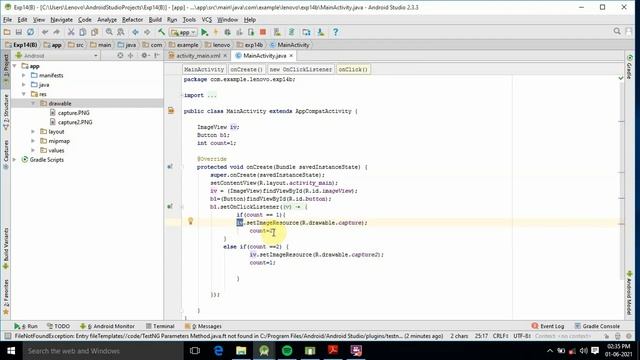Click the Redo arrow icon
This screenshot has width=640, height=360.
coord(56,32)
